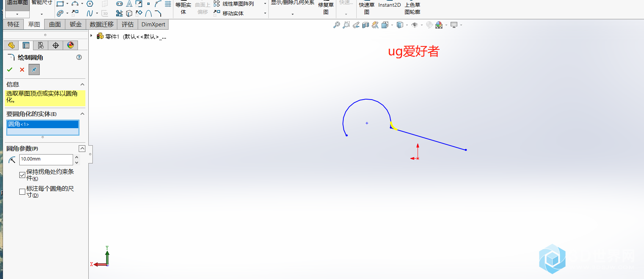This screenshot has height=279, width=644.
Task: Click the zoom to fit icon
Action: pos(337,25)
